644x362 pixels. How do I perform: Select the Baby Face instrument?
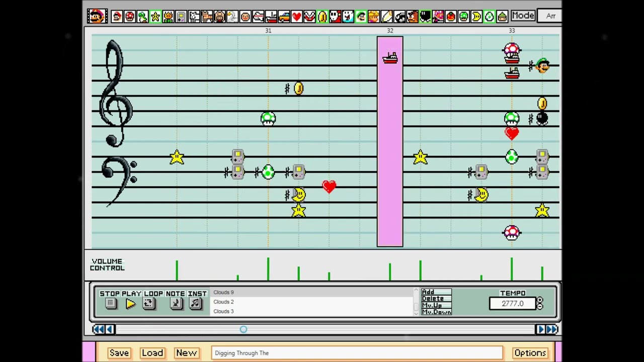tap(246, 17)
